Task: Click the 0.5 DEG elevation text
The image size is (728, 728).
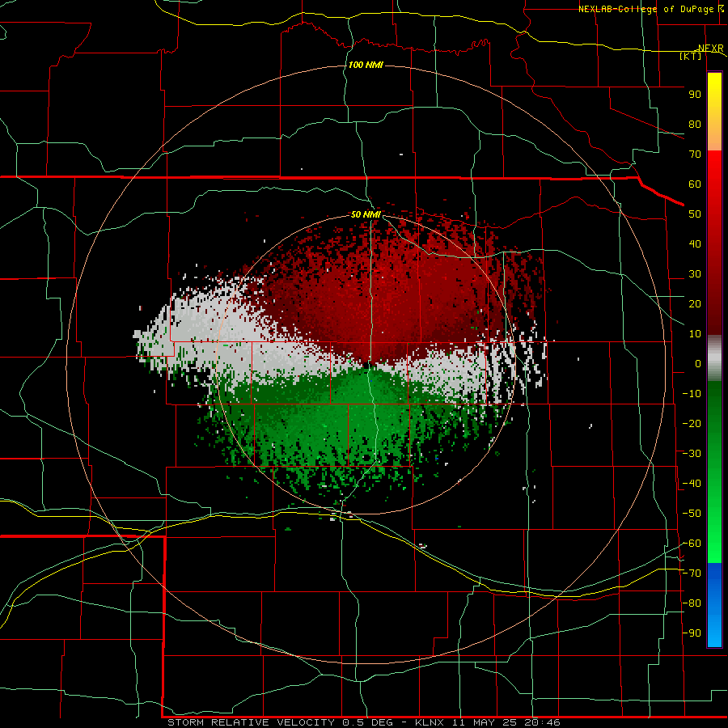Action: click(x=368, y=722)
